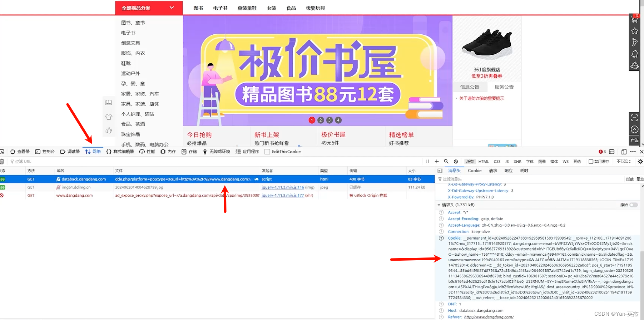Filter requests by CSS type
This screenshot has width=644, height=320.
coord(497,162)
